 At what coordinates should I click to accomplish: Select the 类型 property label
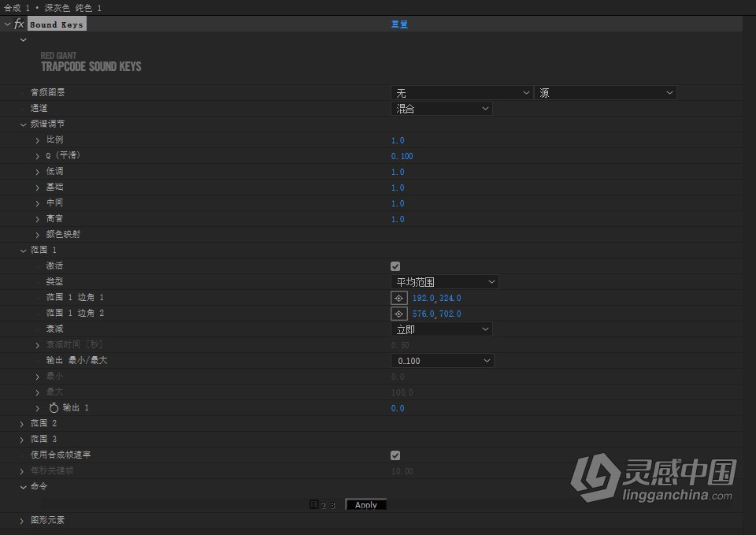[54, 281]
